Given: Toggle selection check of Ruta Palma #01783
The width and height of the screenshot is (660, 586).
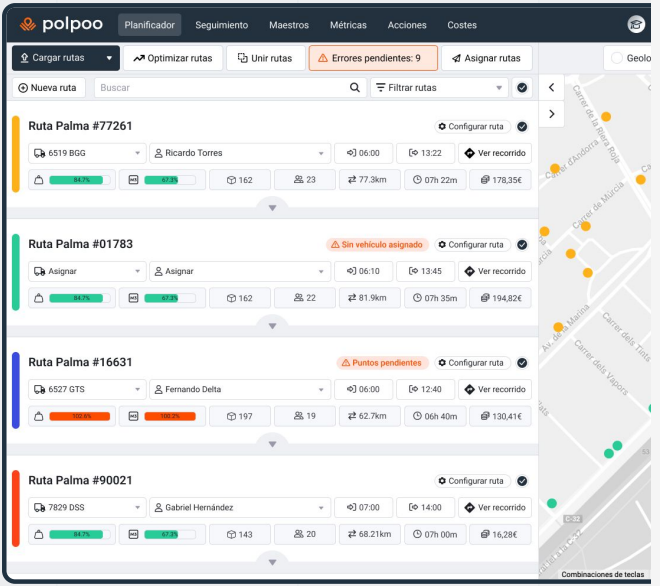Looking at the screenshot, I should (522, 245).
